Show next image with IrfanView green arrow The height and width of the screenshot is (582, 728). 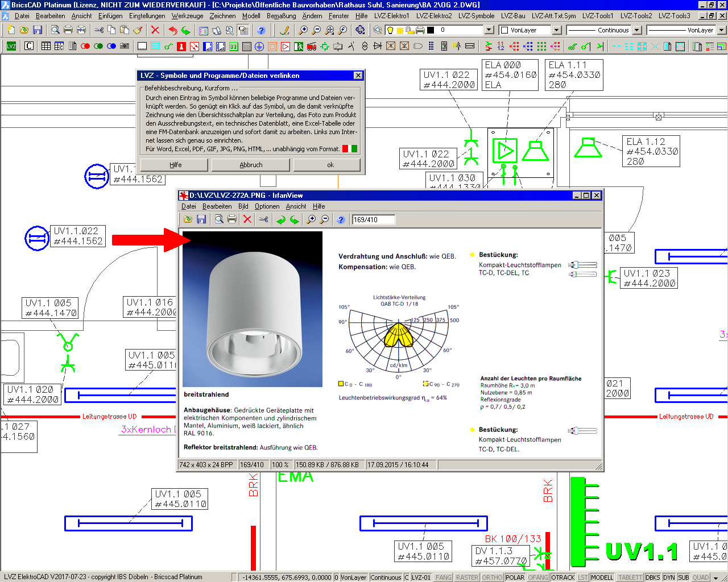(x=294, y=219)
